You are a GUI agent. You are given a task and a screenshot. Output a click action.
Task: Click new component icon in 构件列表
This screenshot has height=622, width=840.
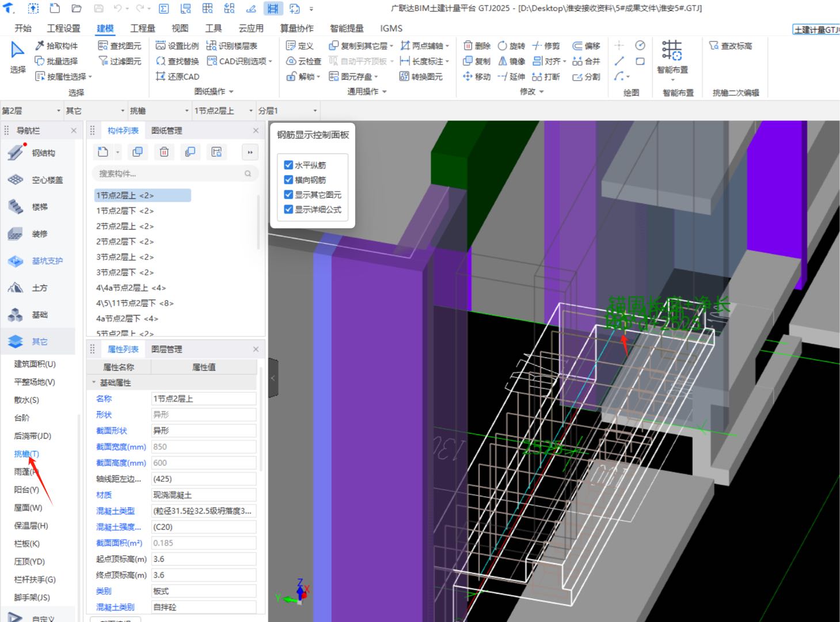coord(103,152)
